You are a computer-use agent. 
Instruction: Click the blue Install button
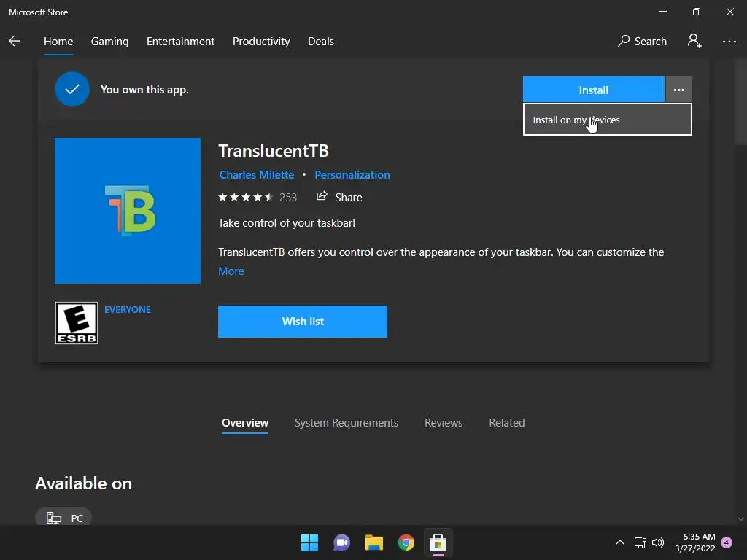(x=593, y=90)
